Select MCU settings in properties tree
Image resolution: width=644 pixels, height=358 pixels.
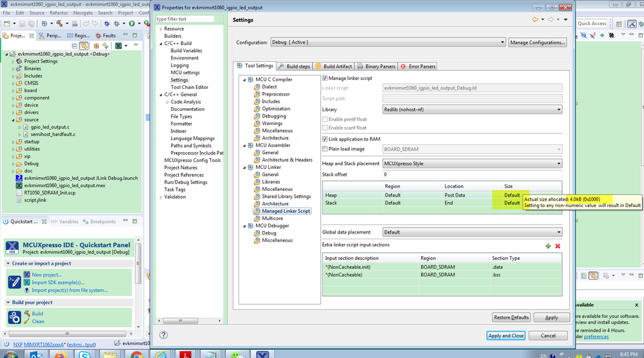pyautogui.click(x=185, y=72)
